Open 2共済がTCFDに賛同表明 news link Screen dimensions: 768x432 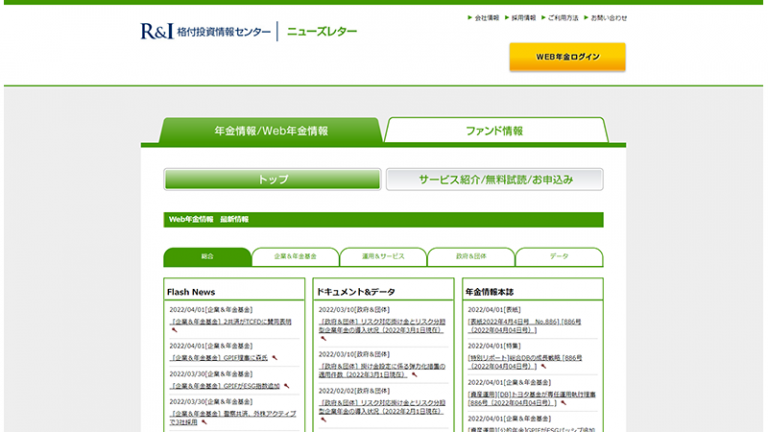tap(231, 322)
